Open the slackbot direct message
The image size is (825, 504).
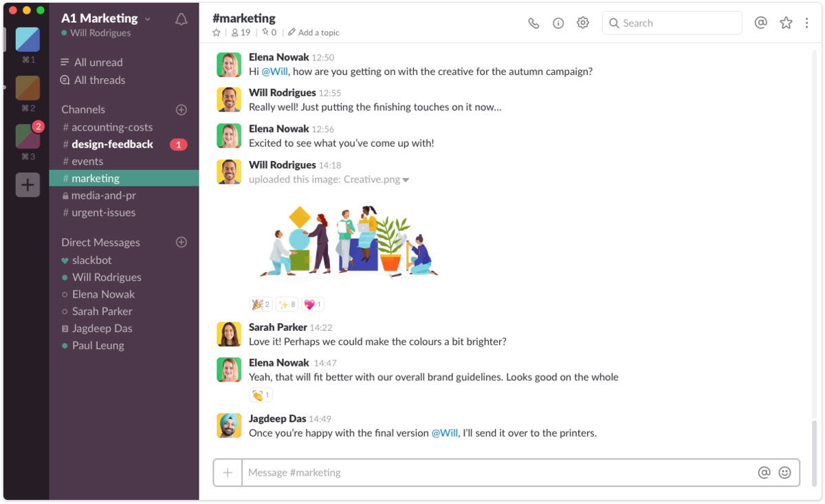92,260
